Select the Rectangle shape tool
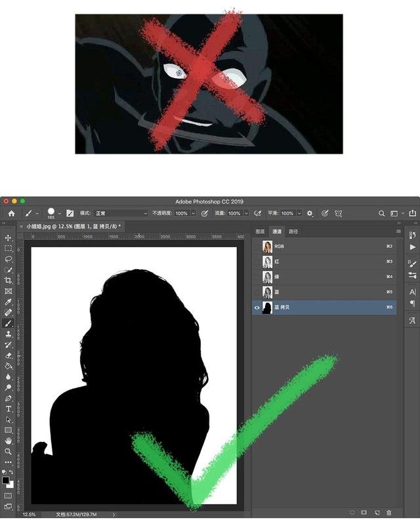The height and width of the screenshot is (520, 420). 9,430
